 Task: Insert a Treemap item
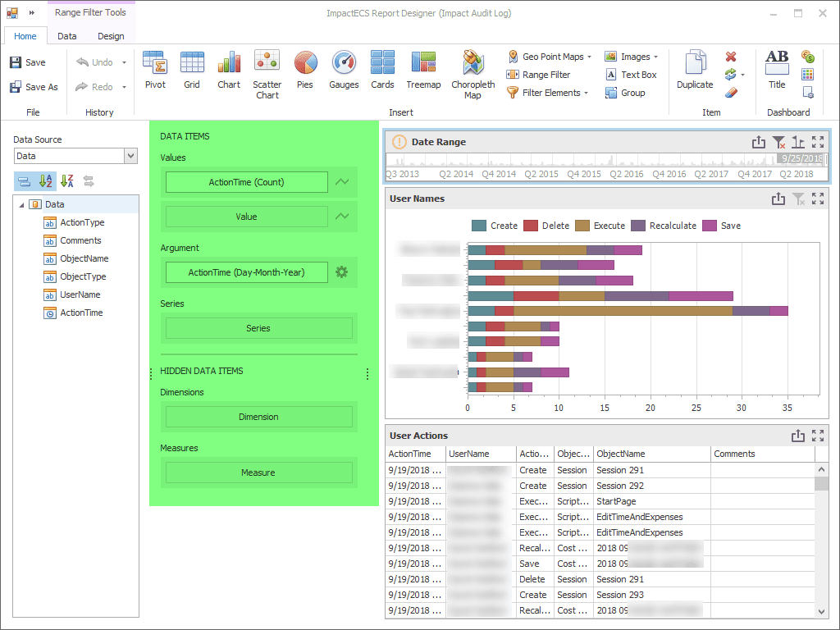click(x=423, y=70)
